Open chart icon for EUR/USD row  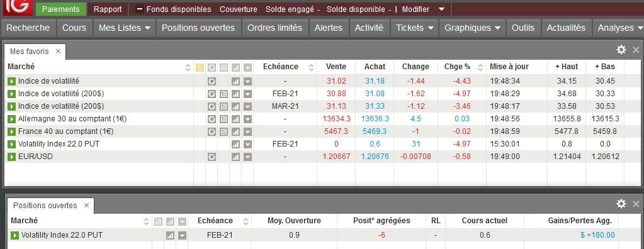point(235,157)
